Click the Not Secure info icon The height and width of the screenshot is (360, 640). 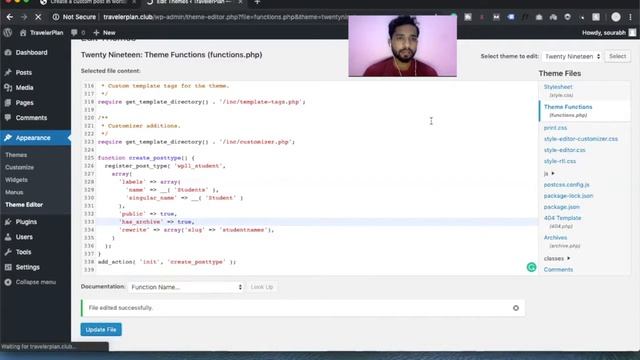56,17
